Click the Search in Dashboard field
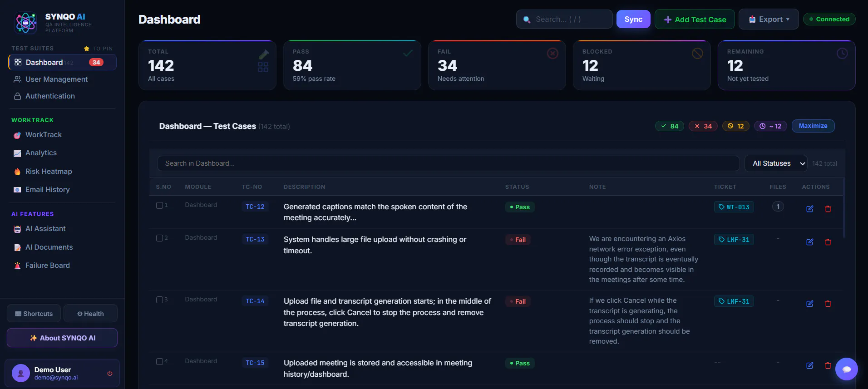 click(448, 163)
